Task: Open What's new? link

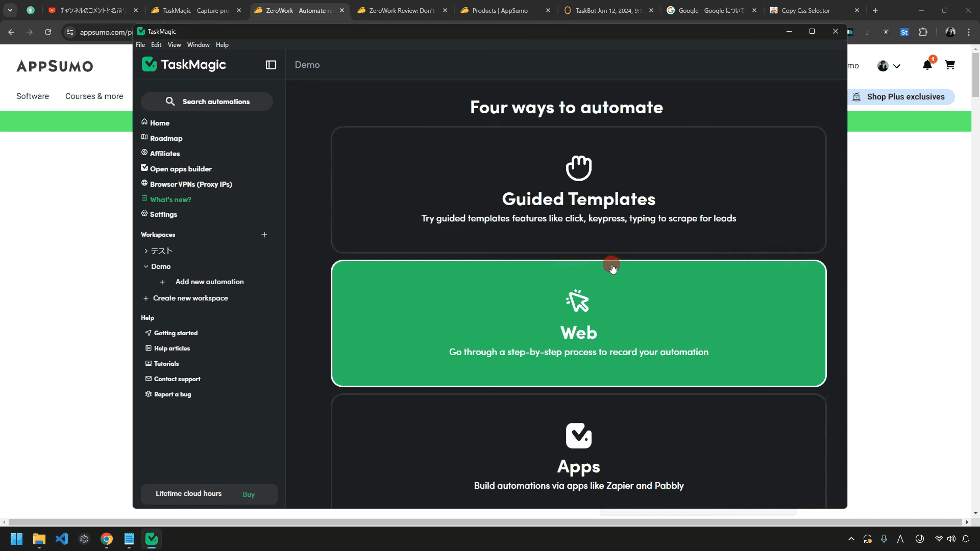Action: tap(170, 199)
